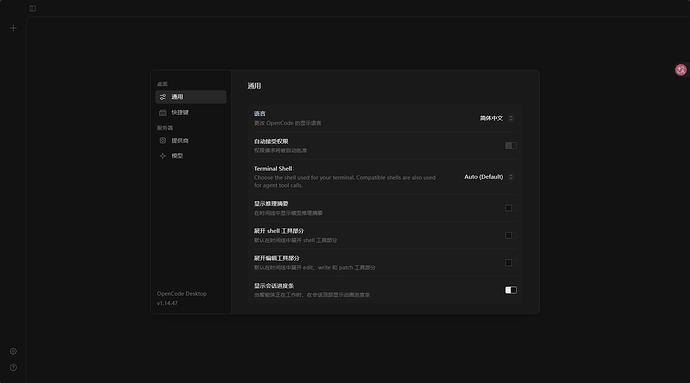The height and width of the screenshot is (383, 690).
Task: Click the 桌面 section header in sidebar
Action: click(162, 84)
